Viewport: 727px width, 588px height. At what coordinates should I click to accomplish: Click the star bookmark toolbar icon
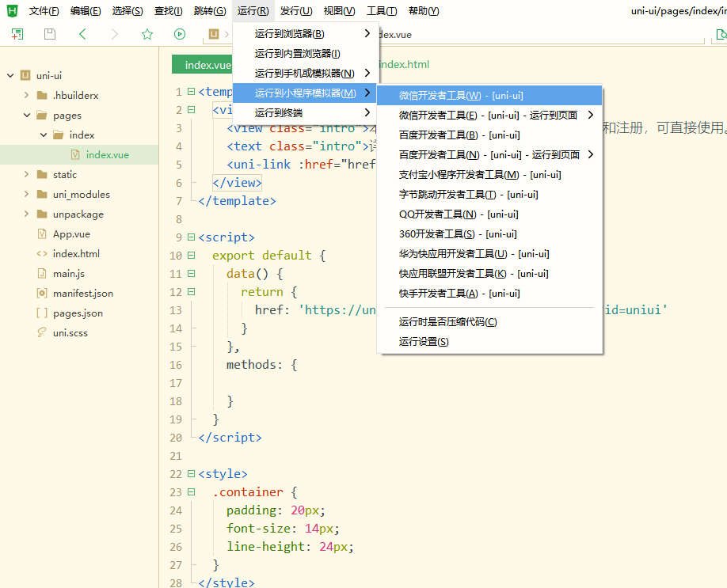tap(147, 34)
